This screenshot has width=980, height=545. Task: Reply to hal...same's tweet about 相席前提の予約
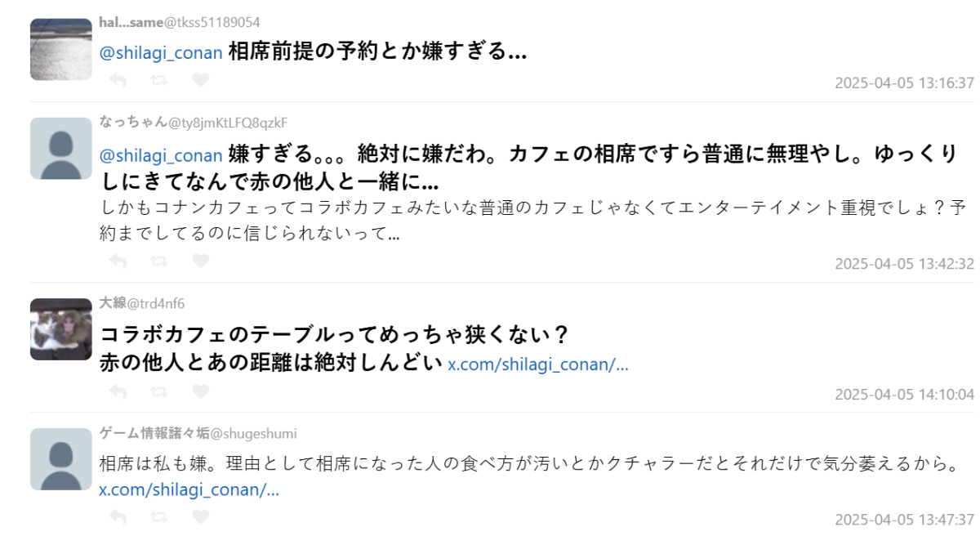(x=118, y=80)
